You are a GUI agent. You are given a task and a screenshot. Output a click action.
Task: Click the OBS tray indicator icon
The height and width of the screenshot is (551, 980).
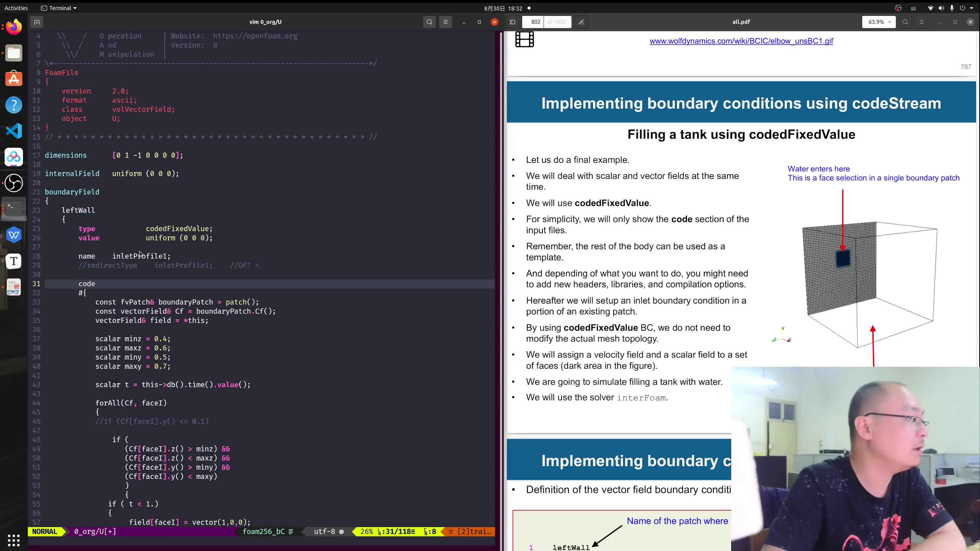pyautogui.click(x=898, y=8)
